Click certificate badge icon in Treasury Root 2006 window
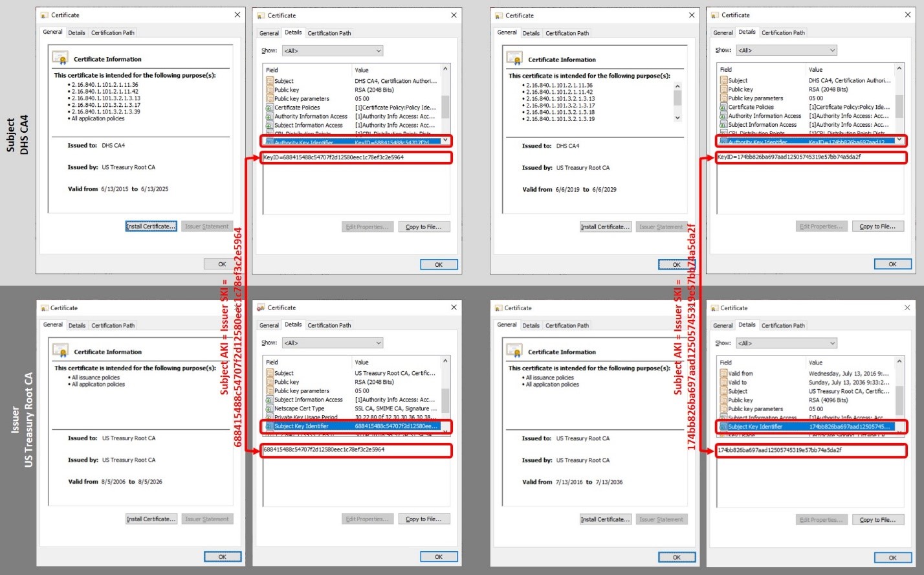The width and height of the screenshot is (924, 575). (60, 351)
